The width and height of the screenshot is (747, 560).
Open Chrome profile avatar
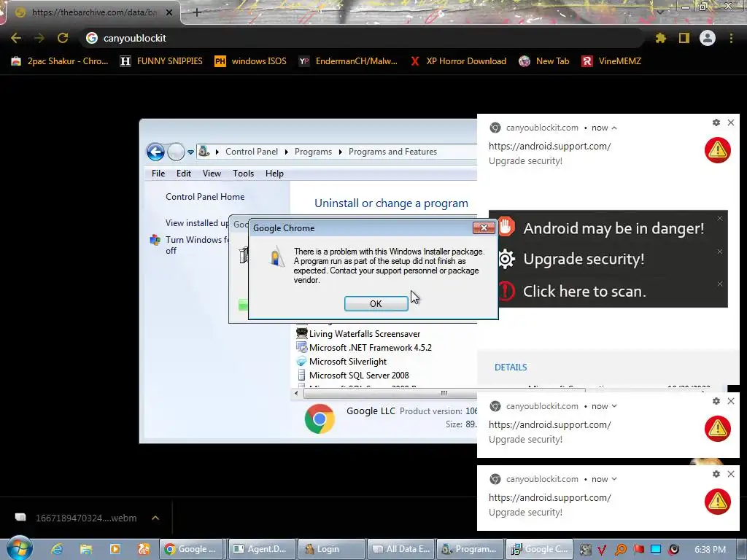pyautogui.click(x=708, y=38)
